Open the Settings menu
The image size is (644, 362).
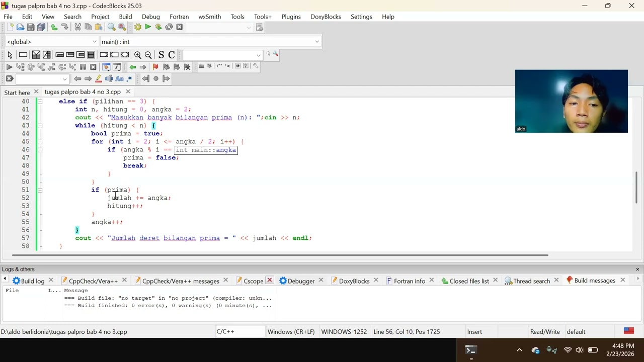tap(361, 17)
